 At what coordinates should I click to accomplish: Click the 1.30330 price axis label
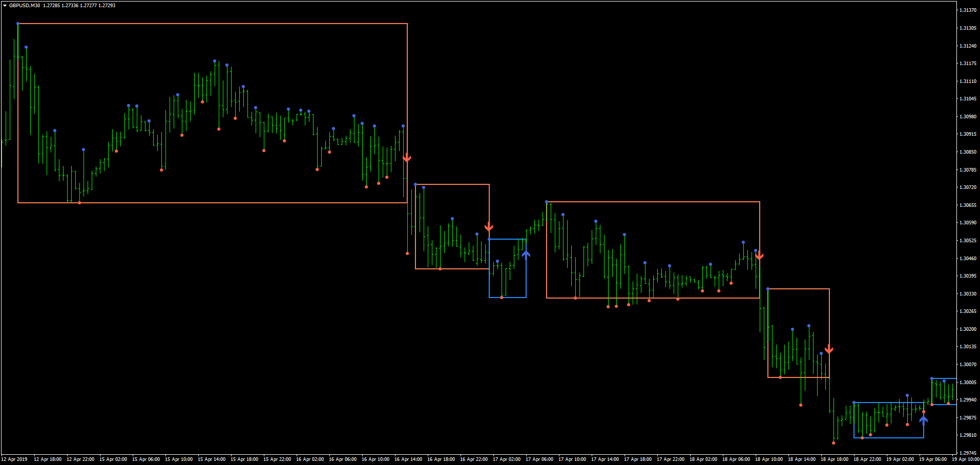pyautogui.click(x=968, y=294)
